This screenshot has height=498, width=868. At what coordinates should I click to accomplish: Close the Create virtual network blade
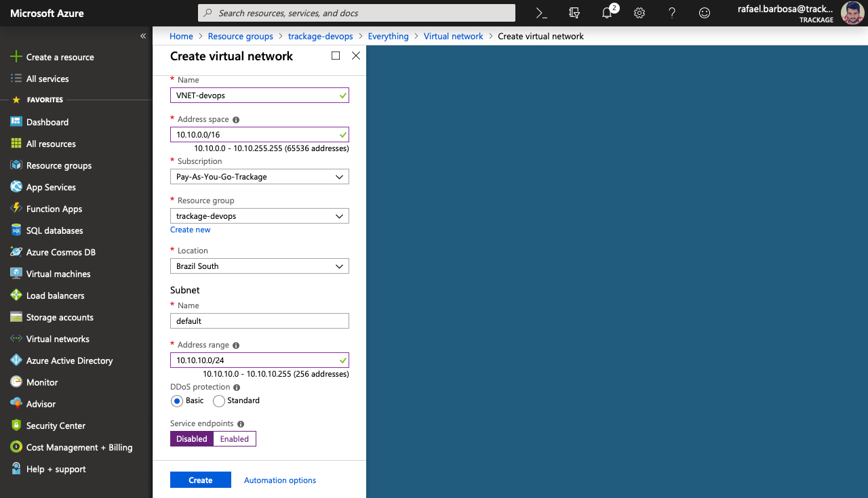pos(356,56)
